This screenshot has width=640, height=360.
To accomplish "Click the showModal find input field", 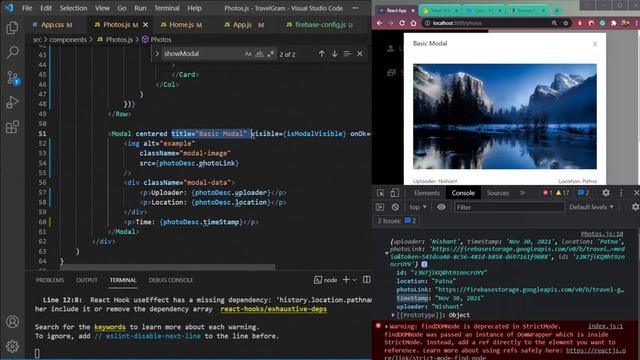I will click(202, 54).
